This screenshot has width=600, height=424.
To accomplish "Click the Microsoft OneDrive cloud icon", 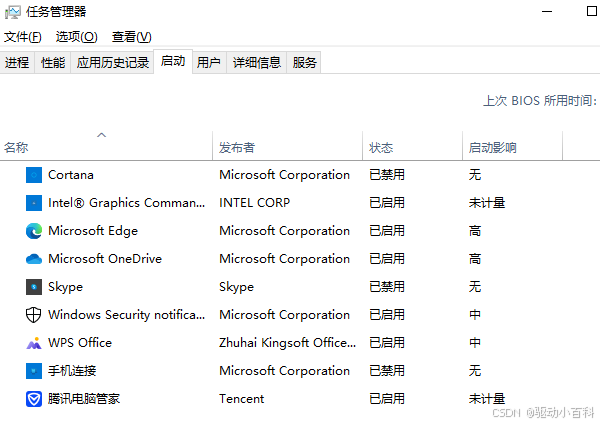I will click(34, 259).
